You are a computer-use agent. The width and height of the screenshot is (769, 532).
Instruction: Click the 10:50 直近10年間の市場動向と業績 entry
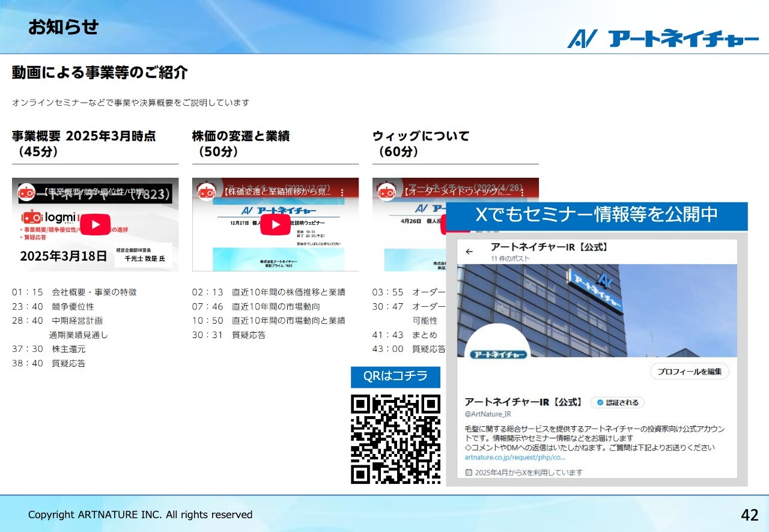pyautogui.click(x=269, y=321)
